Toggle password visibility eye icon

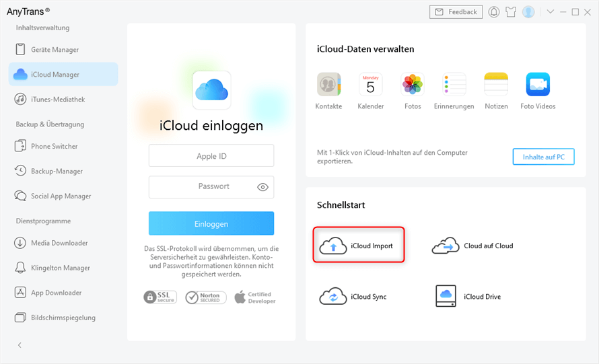tap(263, 187)
